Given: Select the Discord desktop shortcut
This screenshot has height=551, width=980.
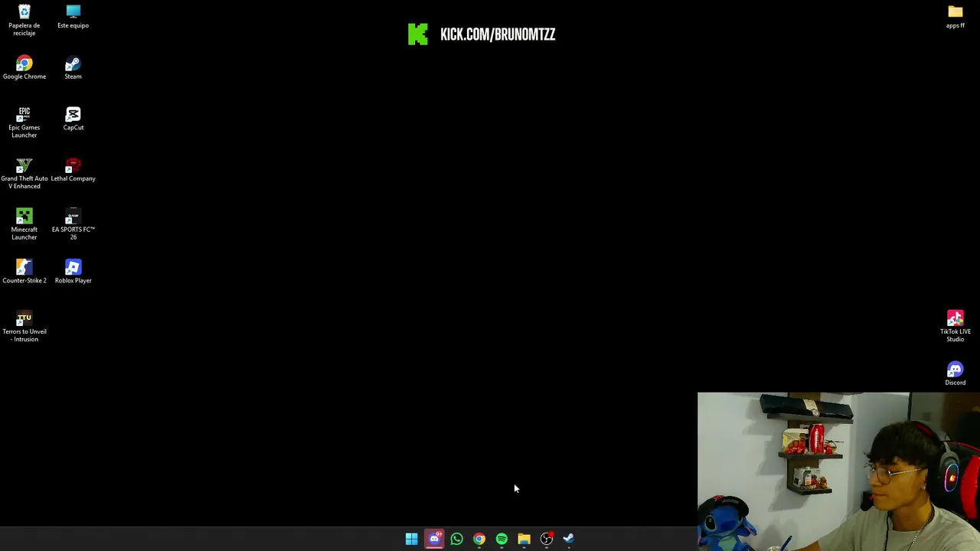Looking at the screenshot, I should click(x=955, y=374).
